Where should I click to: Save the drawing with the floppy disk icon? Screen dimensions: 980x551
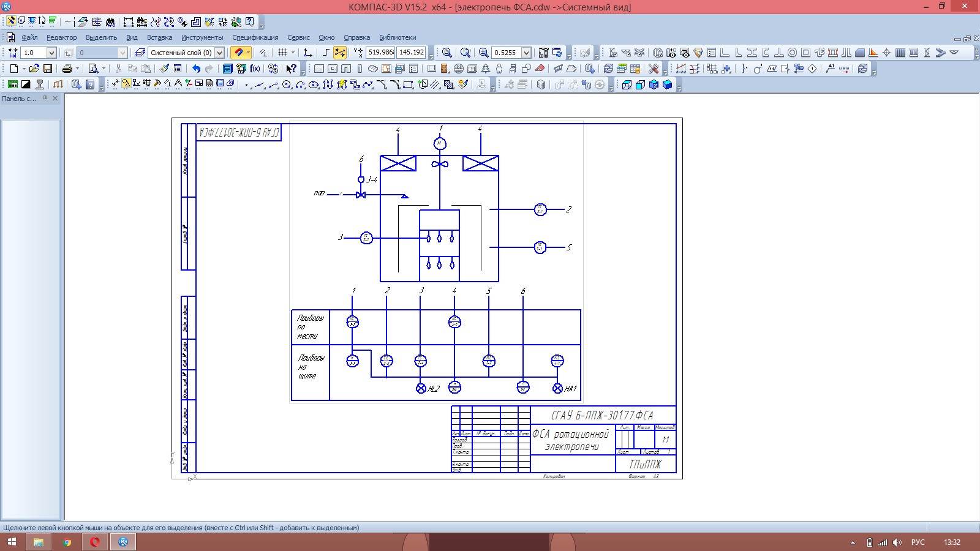(48, 69)
